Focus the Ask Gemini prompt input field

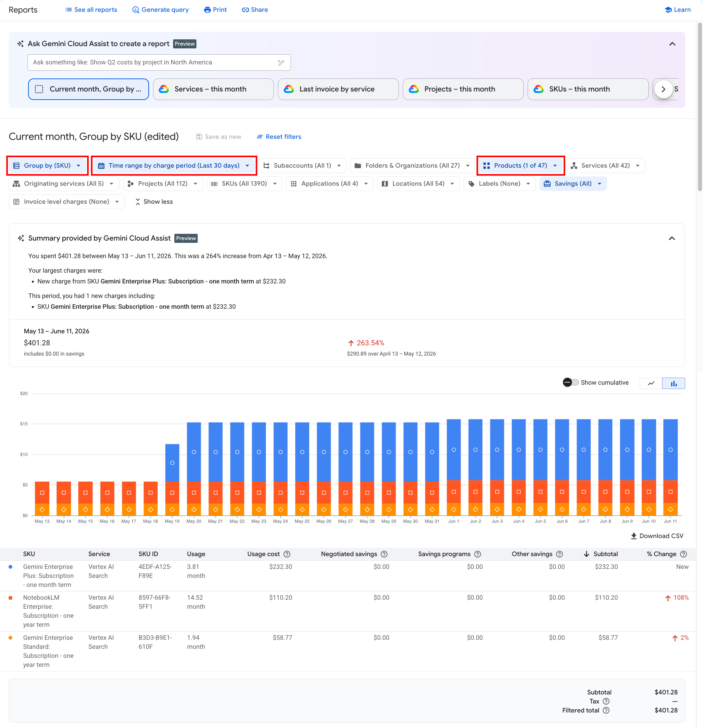pyautogui.click(x=159, y=62)
